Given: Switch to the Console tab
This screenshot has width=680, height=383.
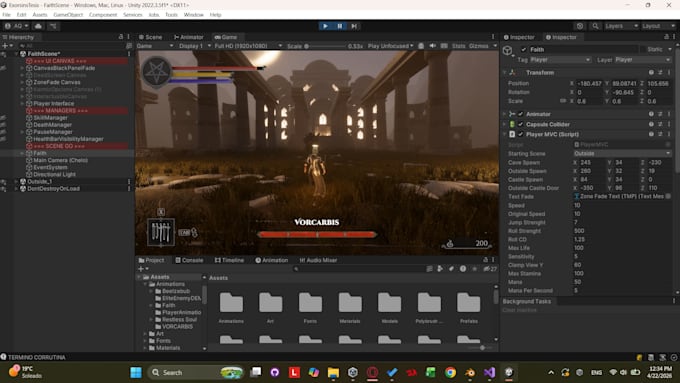Looking at the screenshot, I should (x=189, y=260).
